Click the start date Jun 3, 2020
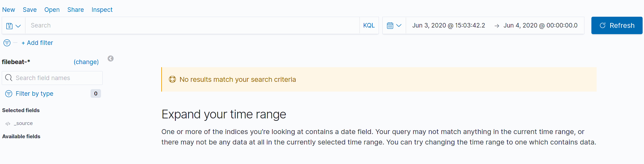This screenshot has height=164, width=644. pos(449,25)
